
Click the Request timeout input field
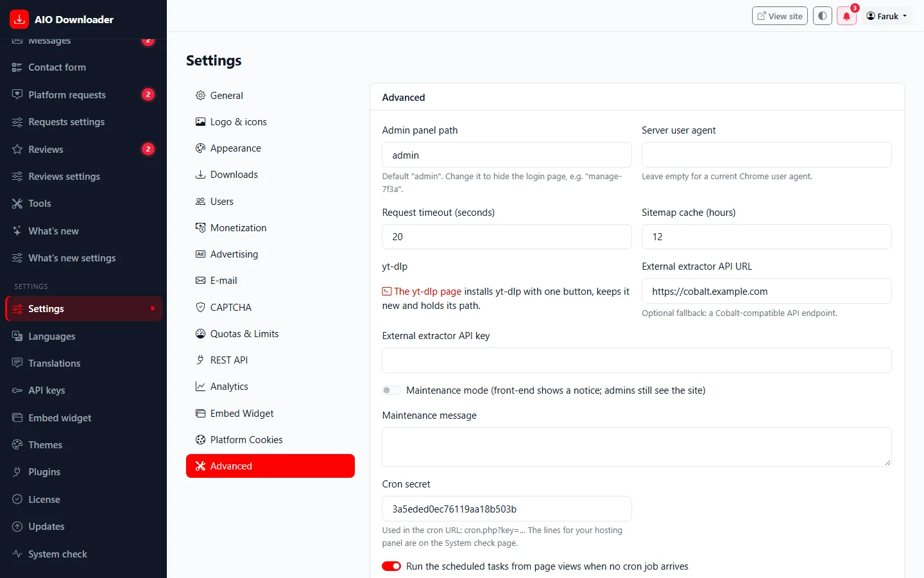tap(507, 237)
